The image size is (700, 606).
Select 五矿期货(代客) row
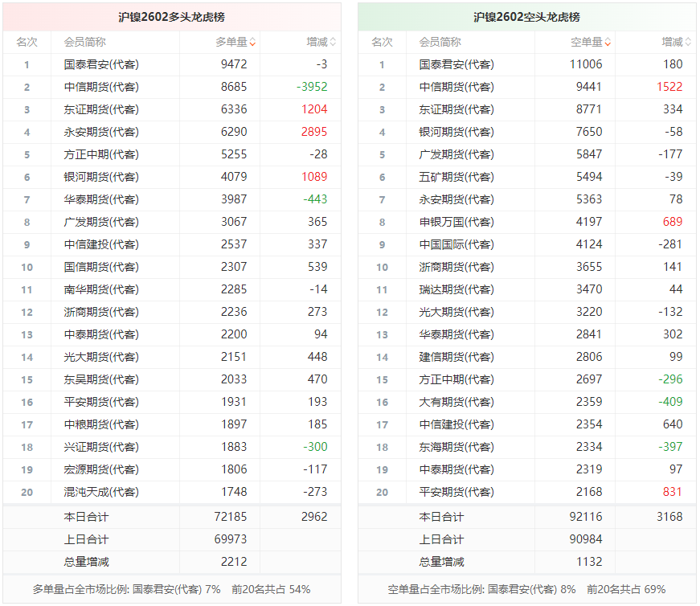526,177
